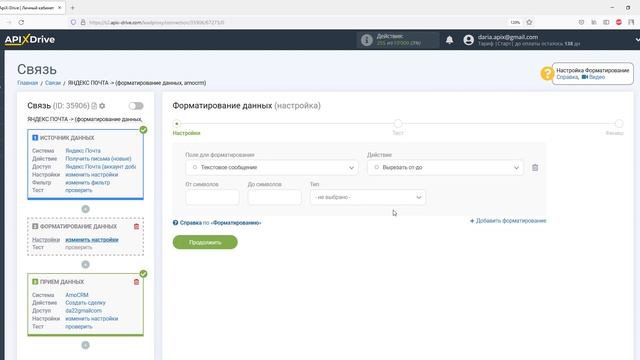Open the Поле для форматирования dropdown
This screenshot has height=360, width=640.
tap(272, 167)
